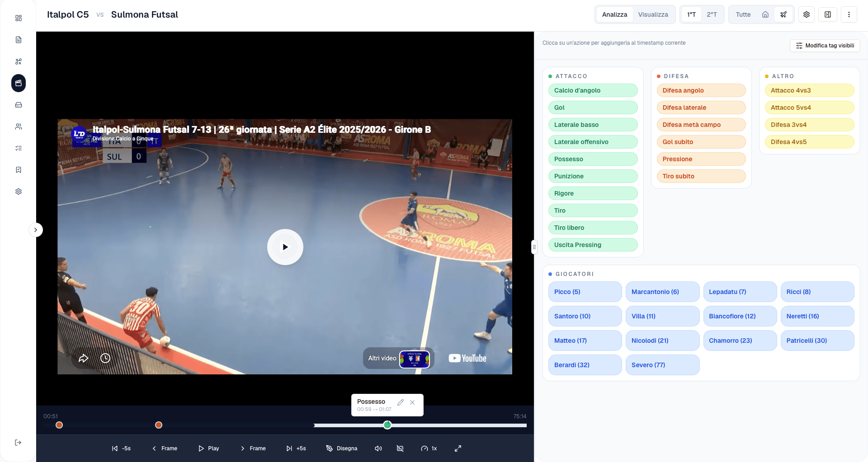Add Calcio d'angolo tag

pyautogui.click(x=593, y=90)
